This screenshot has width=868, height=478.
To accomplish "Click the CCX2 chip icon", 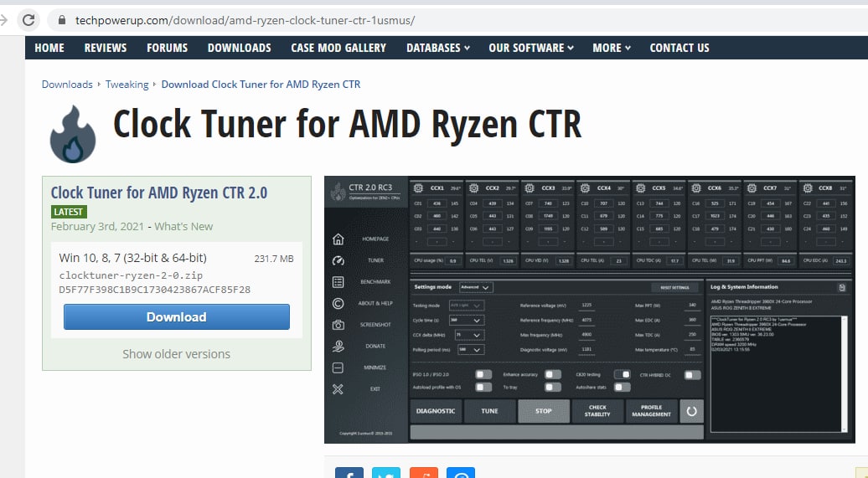I will 474,188.
